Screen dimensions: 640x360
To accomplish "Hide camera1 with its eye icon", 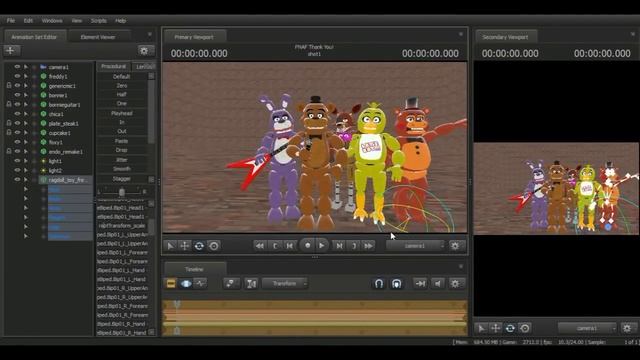I will coord(17,67).
